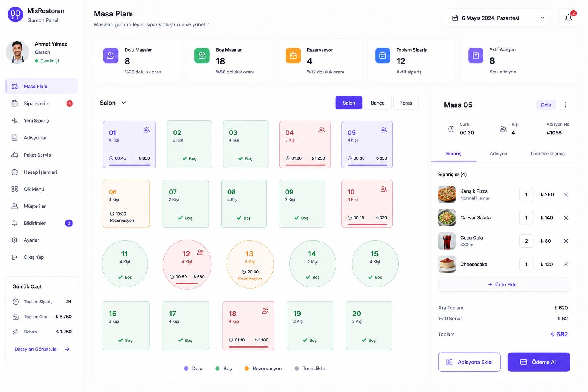This screenshot has height=392, width=588.
Task: Switch to the Bahçe area
Action: coord(377,103)
